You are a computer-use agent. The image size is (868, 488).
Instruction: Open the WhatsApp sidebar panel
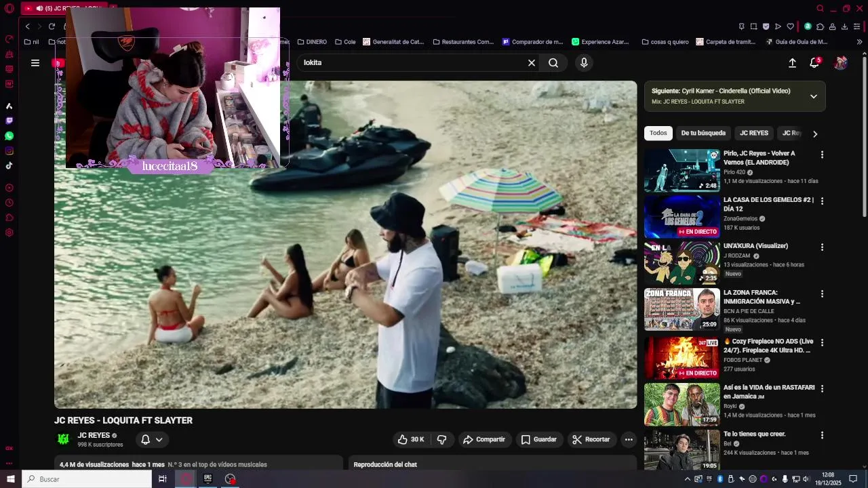tap(9, 136)
